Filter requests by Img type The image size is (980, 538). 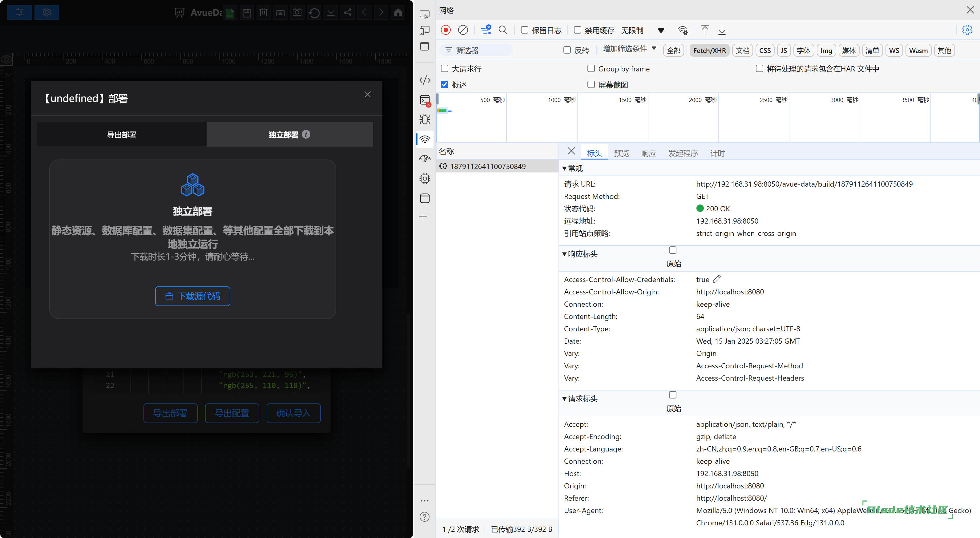[x=826, y=50]
